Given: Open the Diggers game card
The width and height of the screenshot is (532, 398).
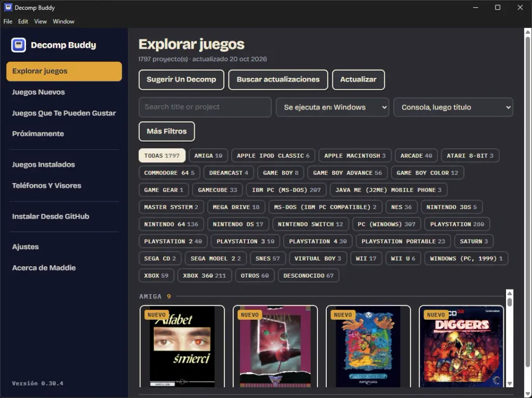Looking at the screenshot, I should tap(461, 347).
